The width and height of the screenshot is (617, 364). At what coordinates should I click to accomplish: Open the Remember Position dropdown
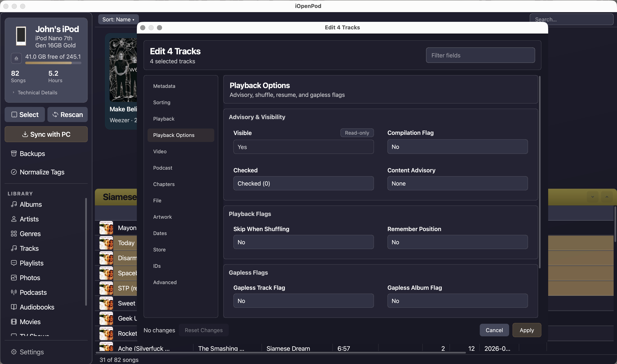coord(458,242)
